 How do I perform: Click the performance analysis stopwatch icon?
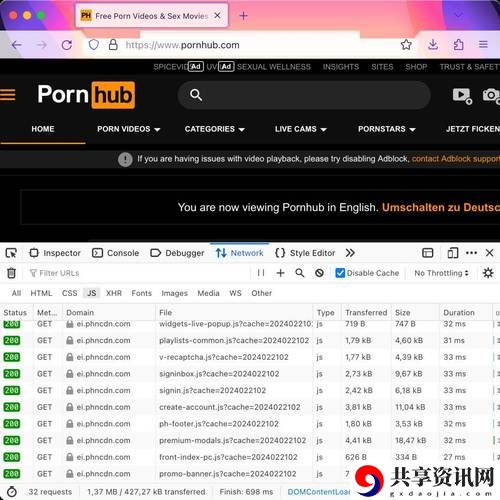(x=12, y=492)
